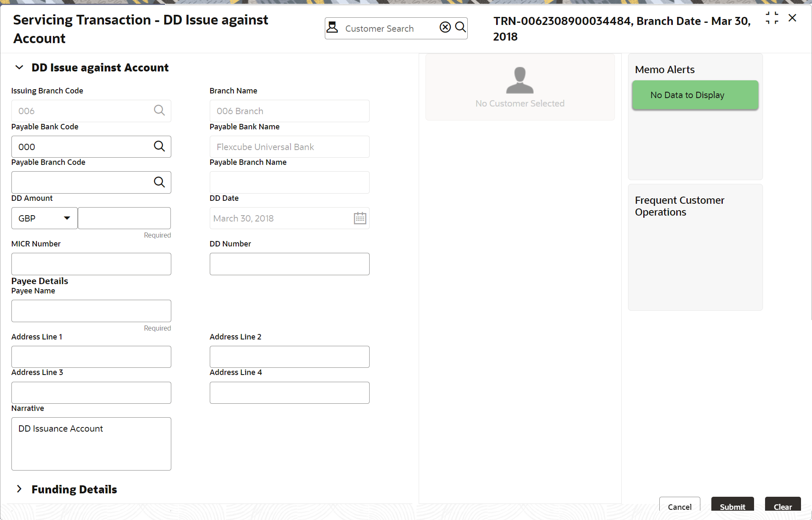Open the DD Date calendar picker
Viewport: 812px width, 520px height.
(360, 218)
